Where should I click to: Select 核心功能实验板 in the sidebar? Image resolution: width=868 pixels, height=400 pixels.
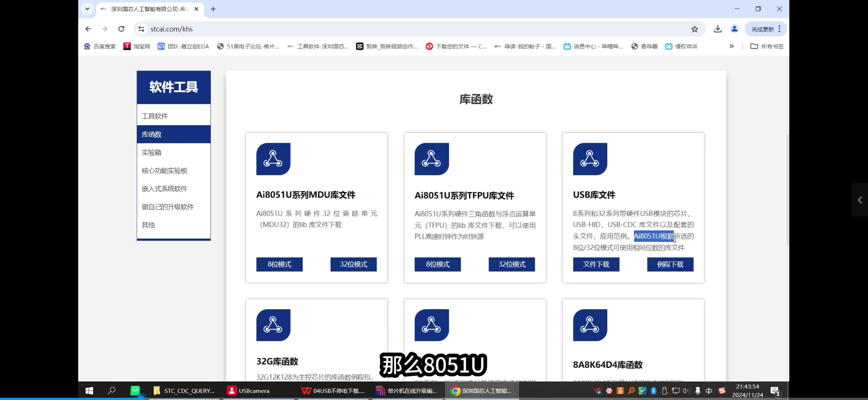pyautogui.click(x=174, y=170)
